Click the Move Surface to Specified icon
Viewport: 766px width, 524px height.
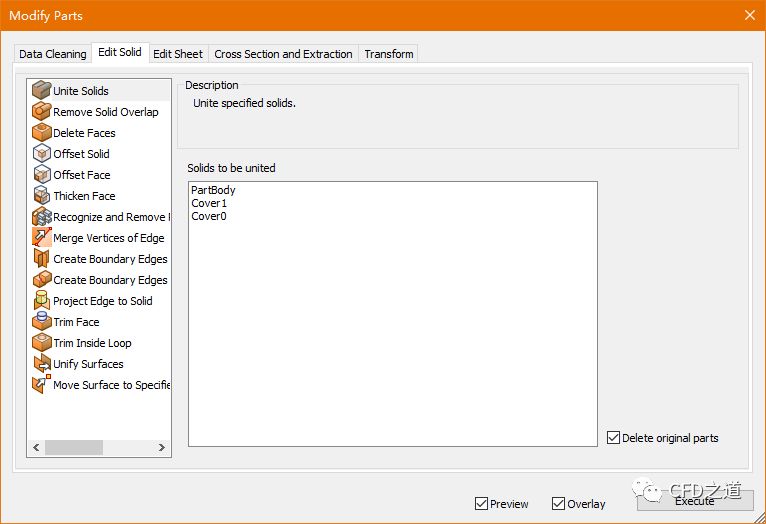click(x=42, y=384)
